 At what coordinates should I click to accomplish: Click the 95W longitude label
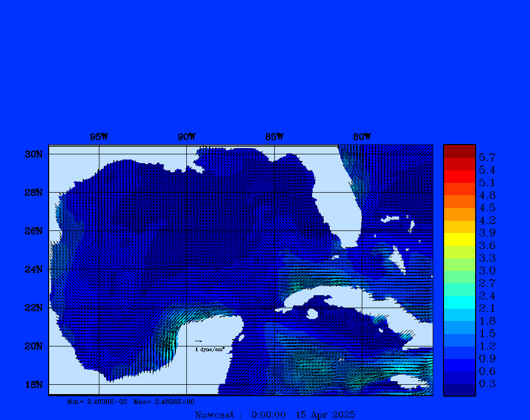[99, 137]
